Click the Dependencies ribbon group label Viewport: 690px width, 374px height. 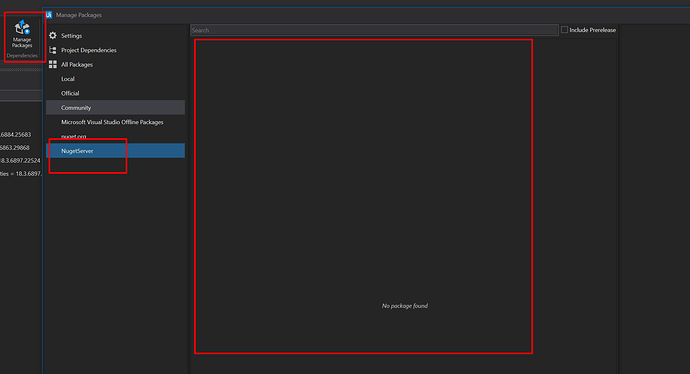[22, 56]
